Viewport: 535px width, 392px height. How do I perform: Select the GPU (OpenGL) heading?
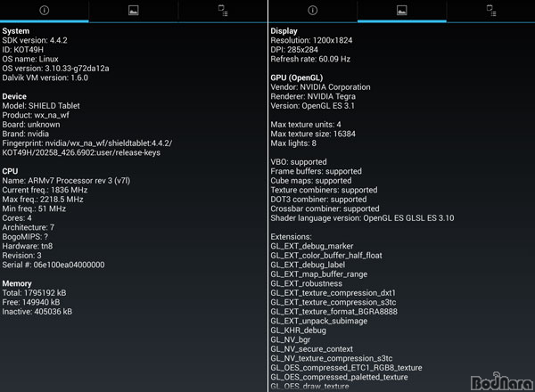297,78
